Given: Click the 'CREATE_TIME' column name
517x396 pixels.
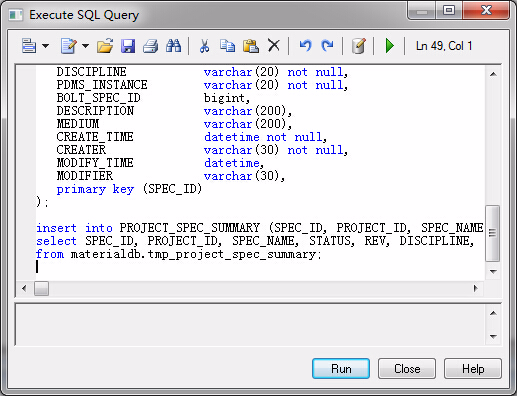Looking at the screenshot, I should [x=95, y=137].
